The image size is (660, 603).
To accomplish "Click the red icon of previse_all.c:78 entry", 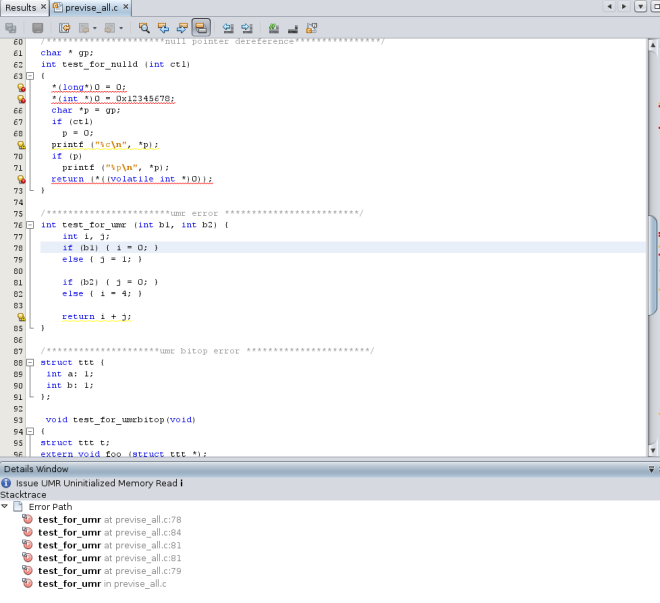I will [x=27, y=520].
